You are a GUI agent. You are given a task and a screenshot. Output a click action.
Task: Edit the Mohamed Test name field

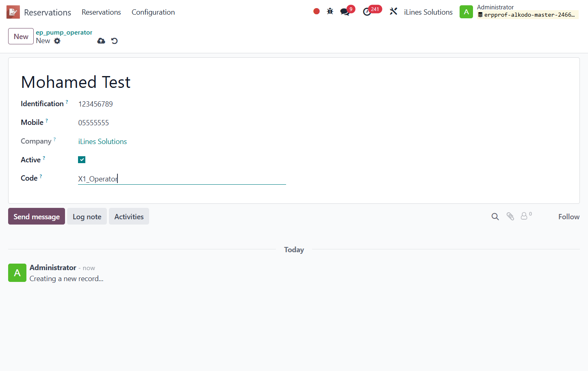click(x=76, y=82)
